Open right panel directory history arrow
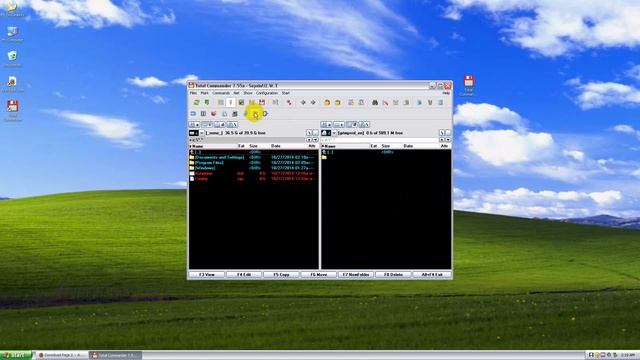 click(x=448, y=140)
